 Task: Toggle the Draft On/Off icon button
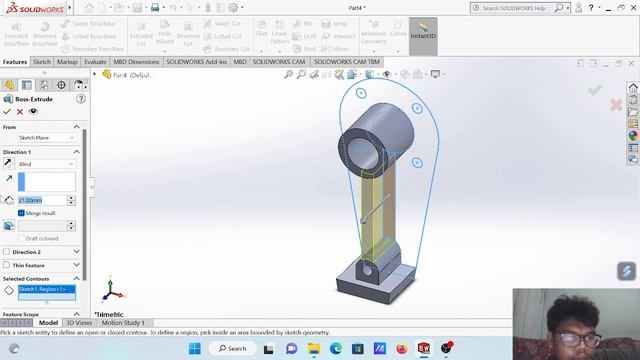tap(9, 226)
